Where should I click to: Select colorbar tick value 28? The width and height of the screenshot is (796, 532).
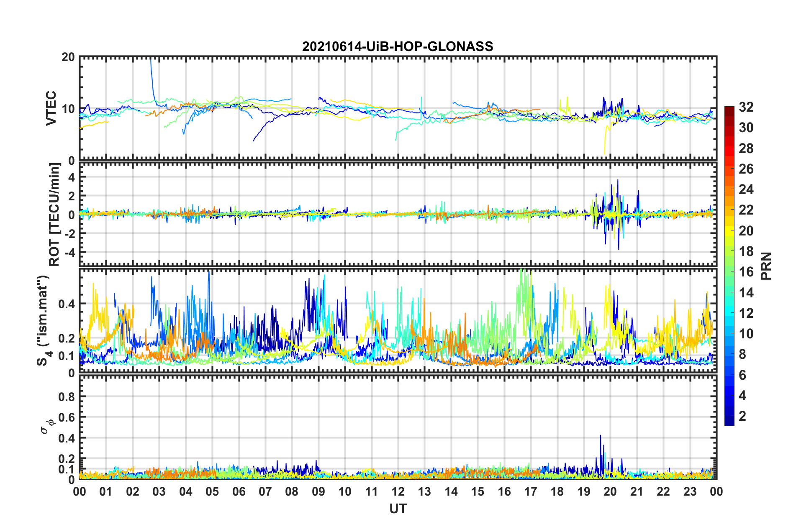746,148
